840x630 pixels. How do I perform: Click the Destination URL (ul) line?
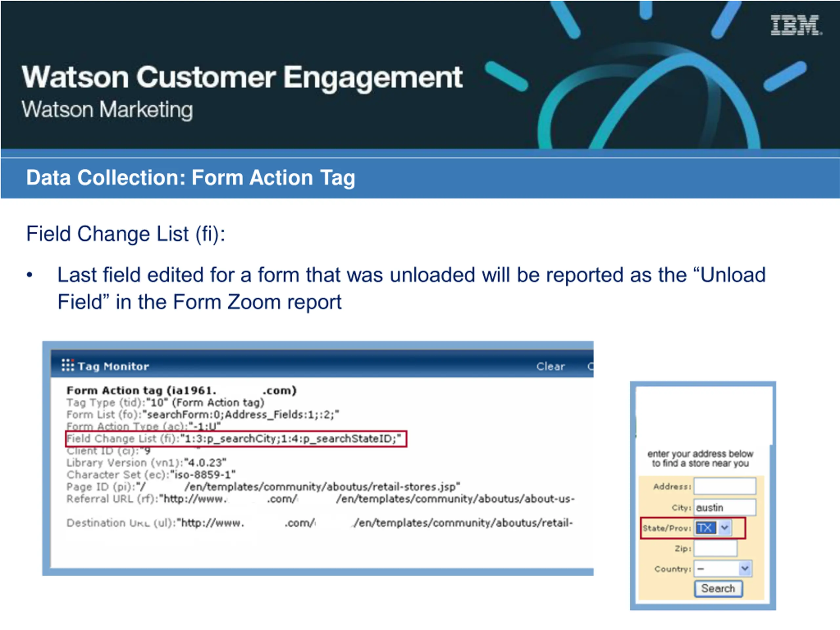[x=320, y=523]
